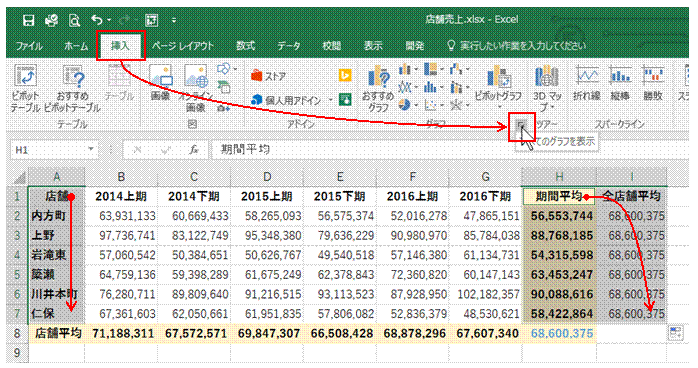Save the workbook from the quick access toolbar
The width and height of the screenshot is (698, 368).
pos(28,20)
